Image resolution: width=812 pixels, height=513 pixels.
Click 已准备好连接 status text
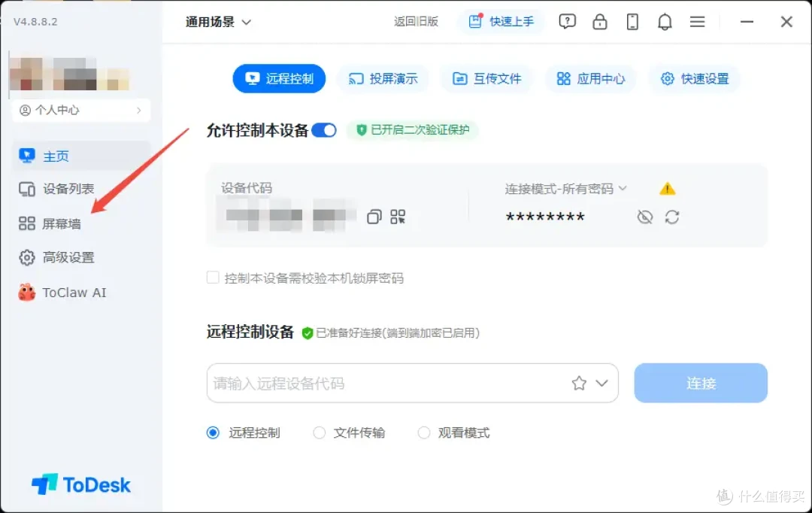(398, 332)
